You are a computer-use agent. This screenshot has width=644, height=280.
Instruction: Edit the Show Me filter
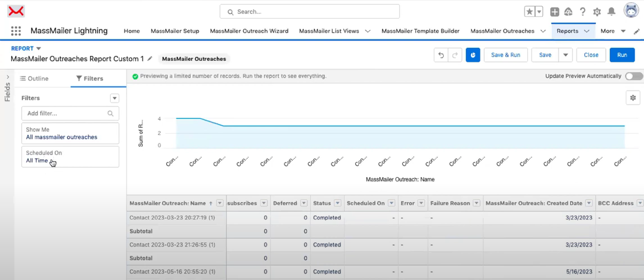point(70,133)
